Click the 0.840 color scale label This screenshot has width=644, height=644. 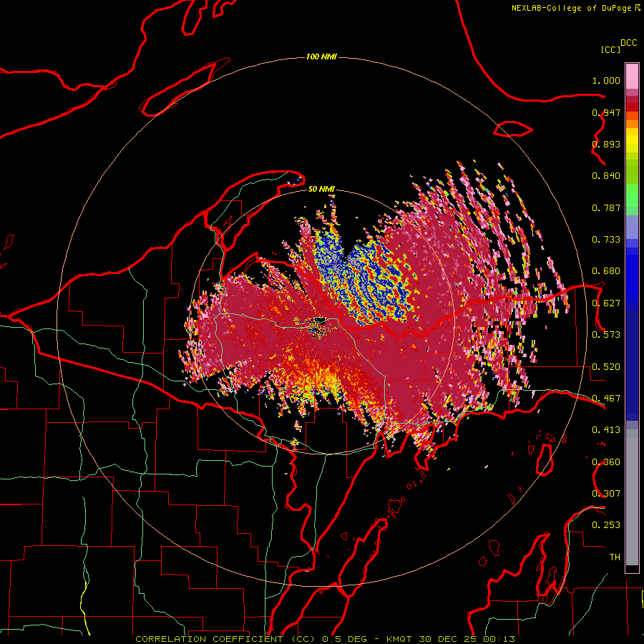click(x=606, y=176)
